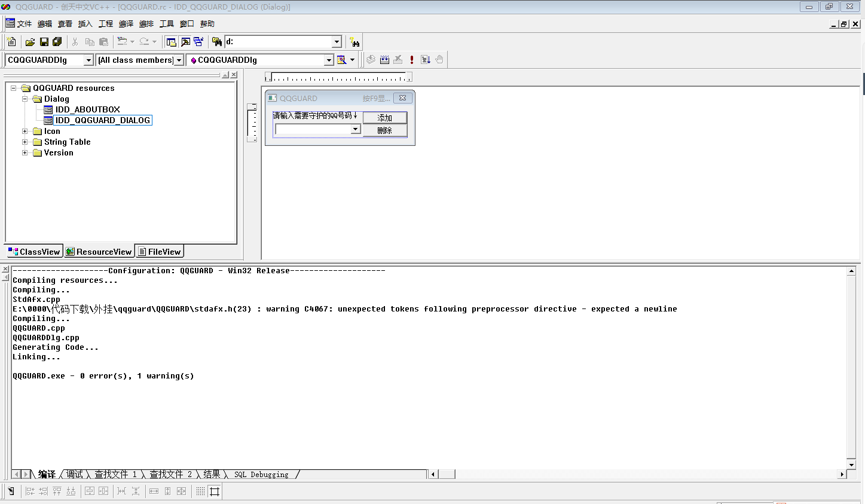Click the 添加 button in dialog
Screen dimensions: 865x504
(x=384, y=118)
